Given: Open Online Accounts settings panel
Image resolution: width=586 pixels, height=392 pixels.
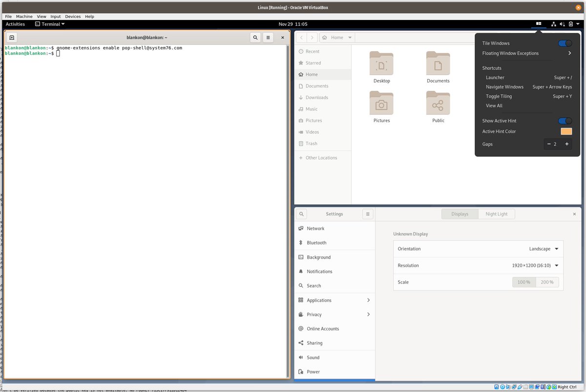Looking at the screenshot, I should (335, 329).
